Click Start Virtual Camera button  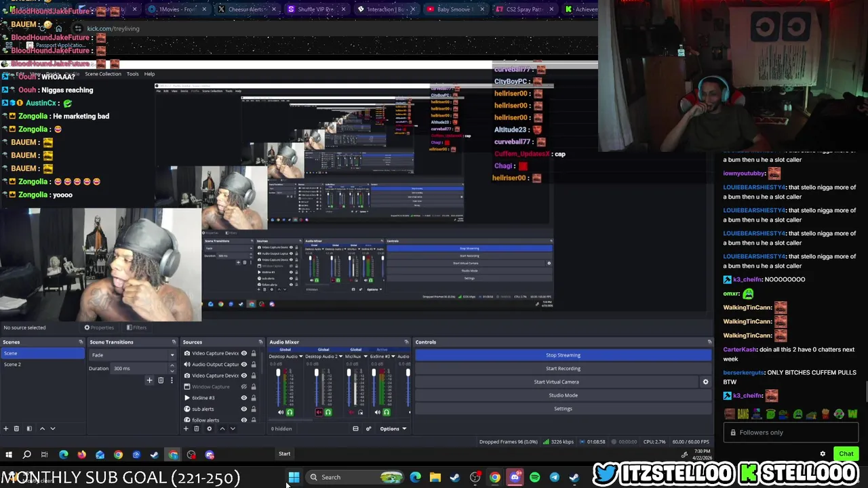(556, 382)
